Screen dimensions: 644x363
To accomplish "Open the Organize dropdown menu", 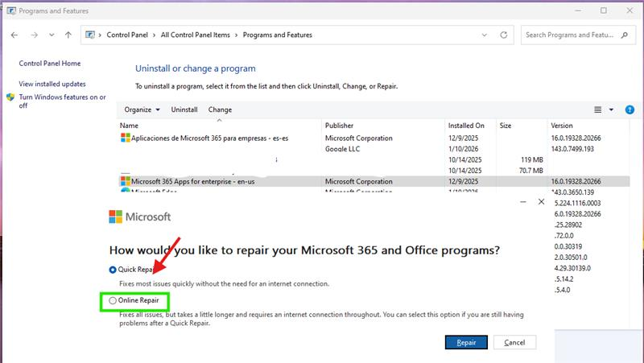I will 142,109.
